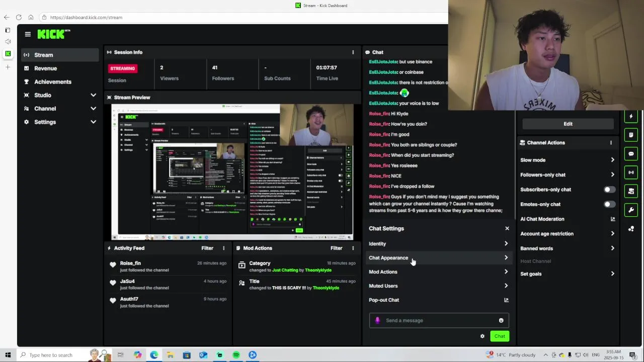Image resolution: width=644 pixels, height=362 pixels.
Task: Click the Stream Preview video thumbnail
Action: (x=232, y=172)
